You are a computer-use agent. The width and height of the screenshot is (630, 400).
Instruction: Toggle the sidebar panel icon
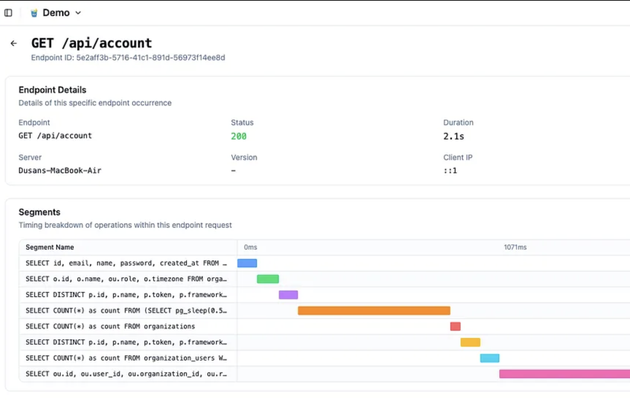9,13
